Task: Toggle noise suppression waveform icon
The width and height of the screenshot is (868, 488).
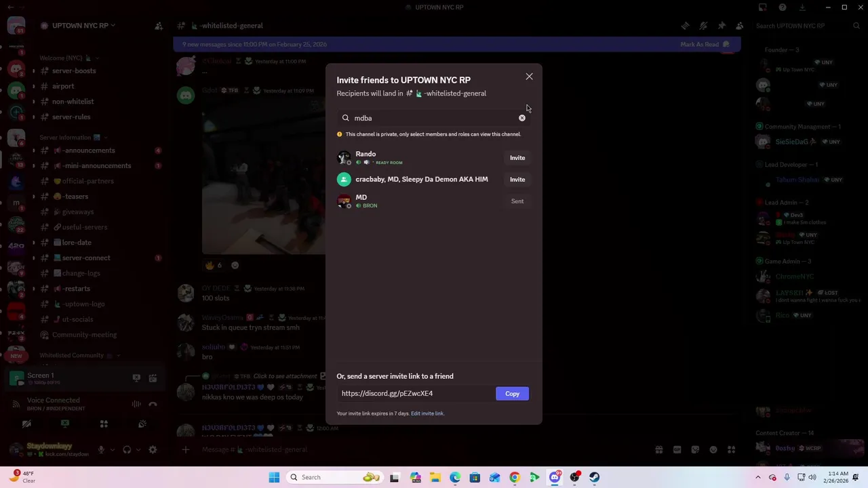Action: 136,404
